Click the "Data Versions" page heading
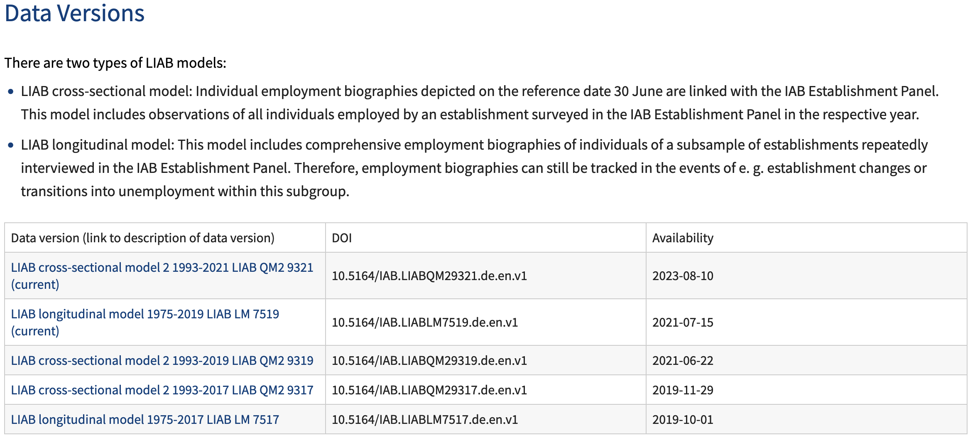980x443 pixels. pyautogui.click(x=74, y=13)
